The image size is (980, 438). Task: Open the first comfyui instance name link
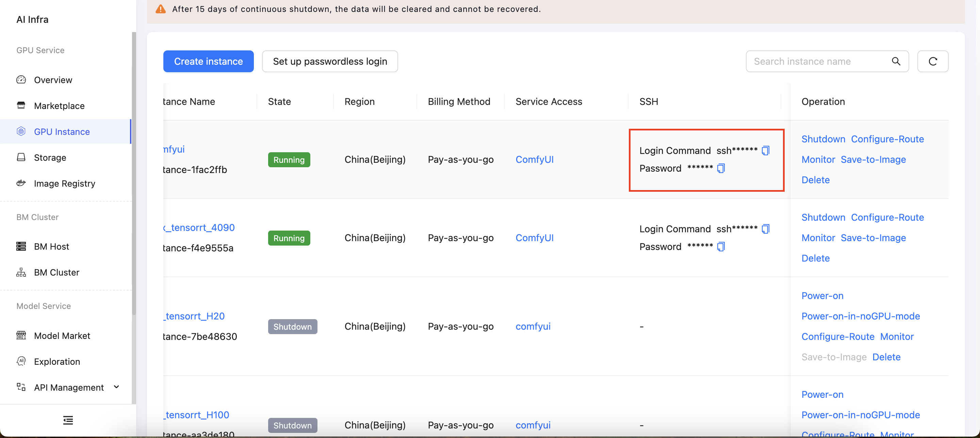click(x=174, y=149)
